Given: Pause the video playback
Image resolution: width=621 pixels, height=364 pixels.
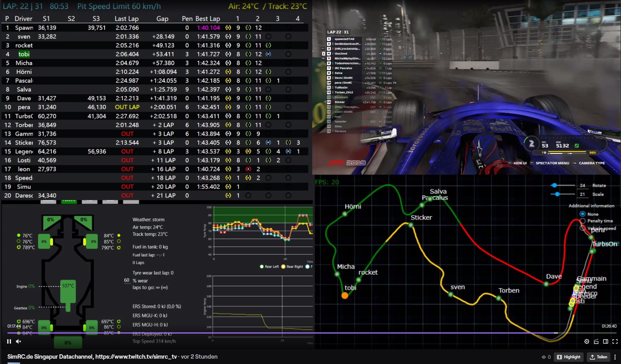Looking at the screenshot, I should (x=9, y=341).
